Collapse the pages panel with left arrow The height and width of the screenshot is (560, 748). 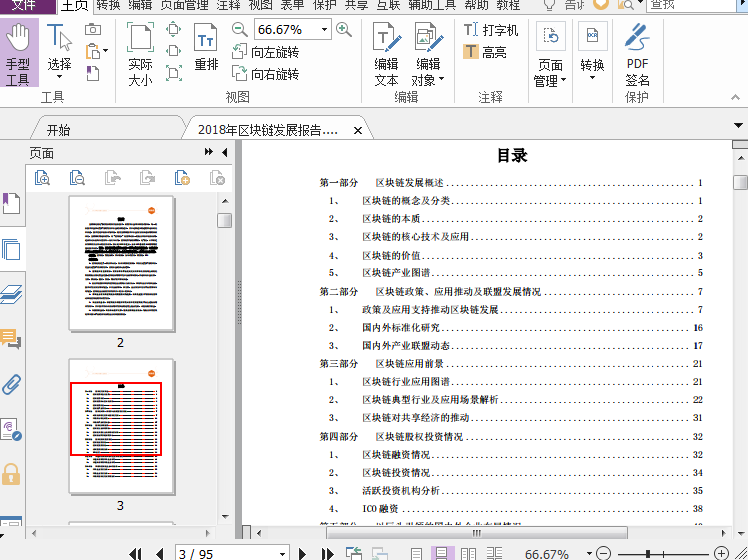(225, 152)
